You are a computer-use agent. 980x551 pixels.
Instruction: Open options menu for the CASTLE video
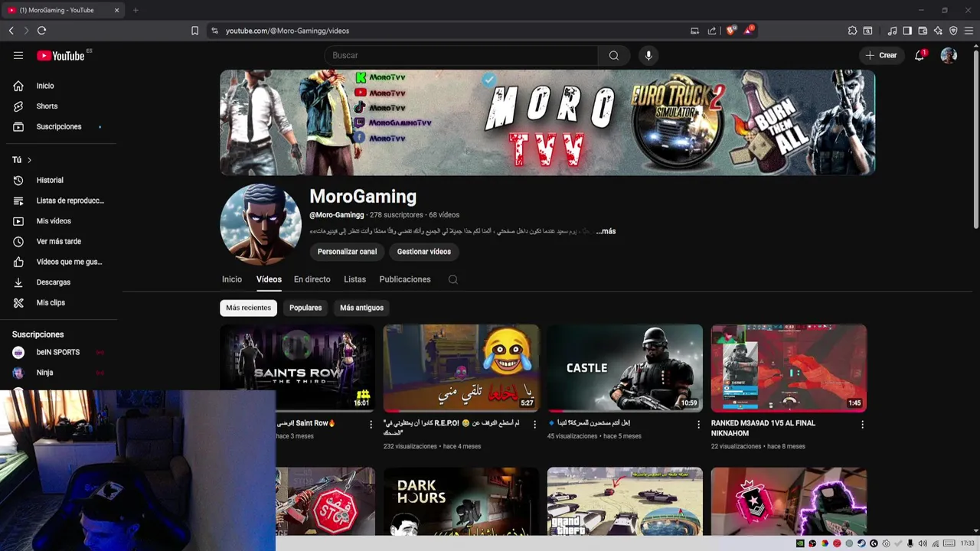coord(698,424)
